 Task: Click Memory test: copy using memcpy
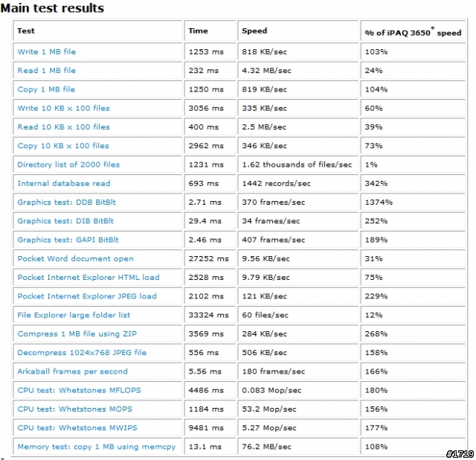[x=97, y=447]
